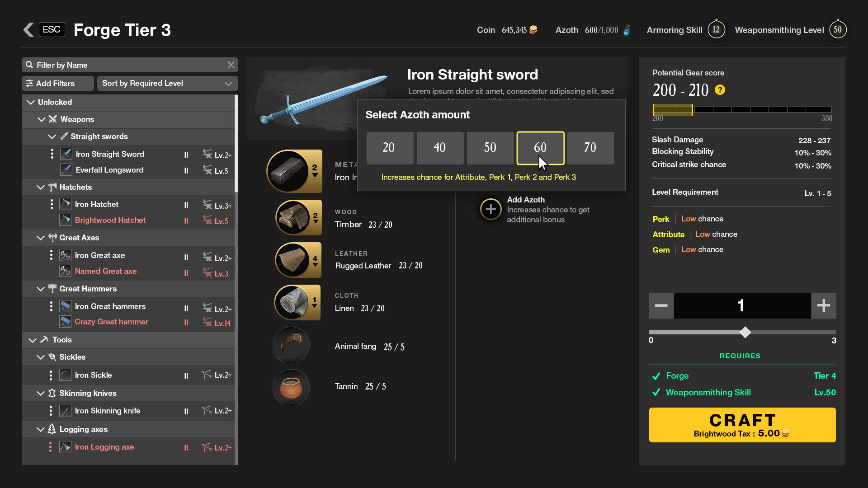
Task: Click the Add Azoth plus circle icon
Action: [x=491, y=209]
